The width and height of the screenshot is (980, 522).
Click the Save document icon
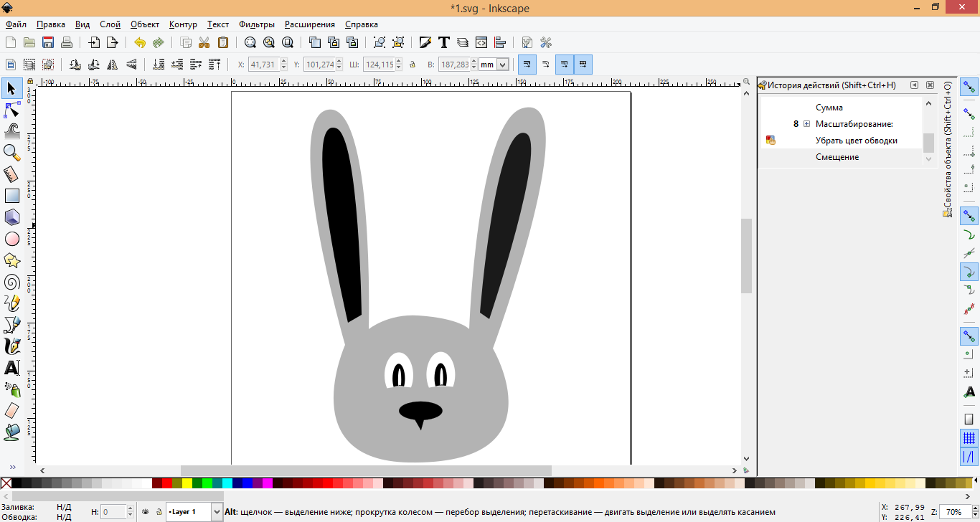[x=49, y=42]
